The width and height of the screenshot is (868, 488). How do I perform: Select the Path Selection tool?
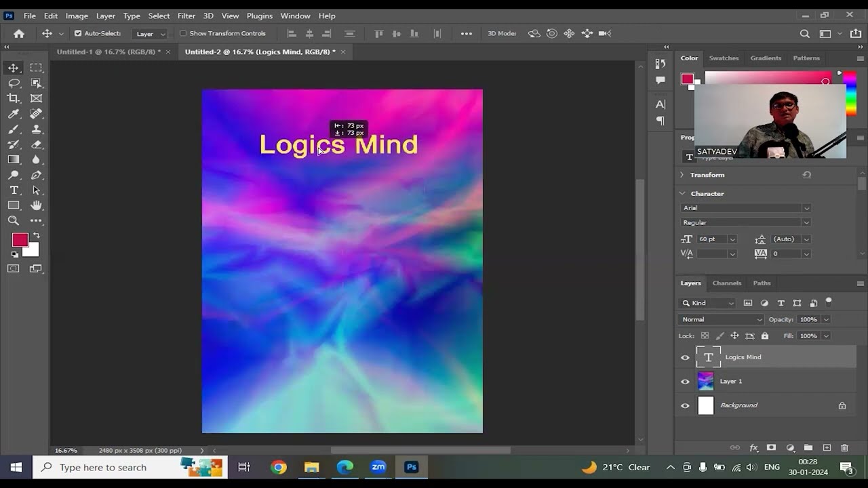tap(36, 190)
